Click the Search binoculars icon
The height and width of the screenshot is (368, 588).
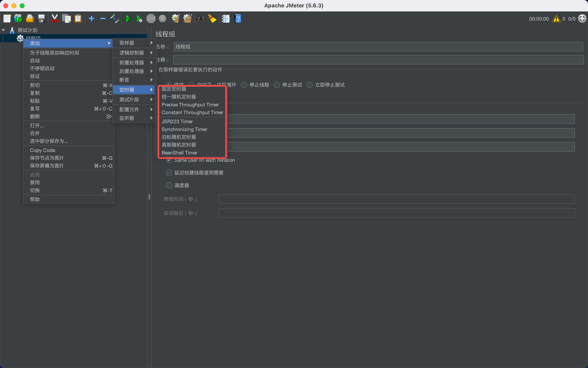201,18
